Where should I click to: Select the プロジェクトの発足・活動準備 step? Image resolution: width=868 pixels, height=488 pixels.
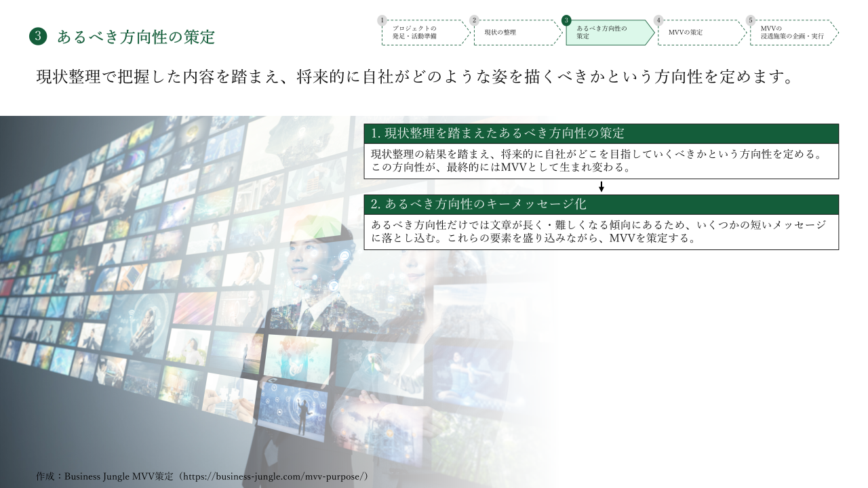click(424, 33)
